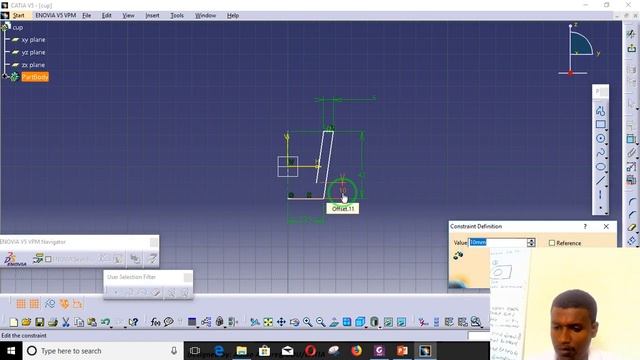Click the Fit All In icon
Viewport: 640px width, 360px height.
(268, 322)
